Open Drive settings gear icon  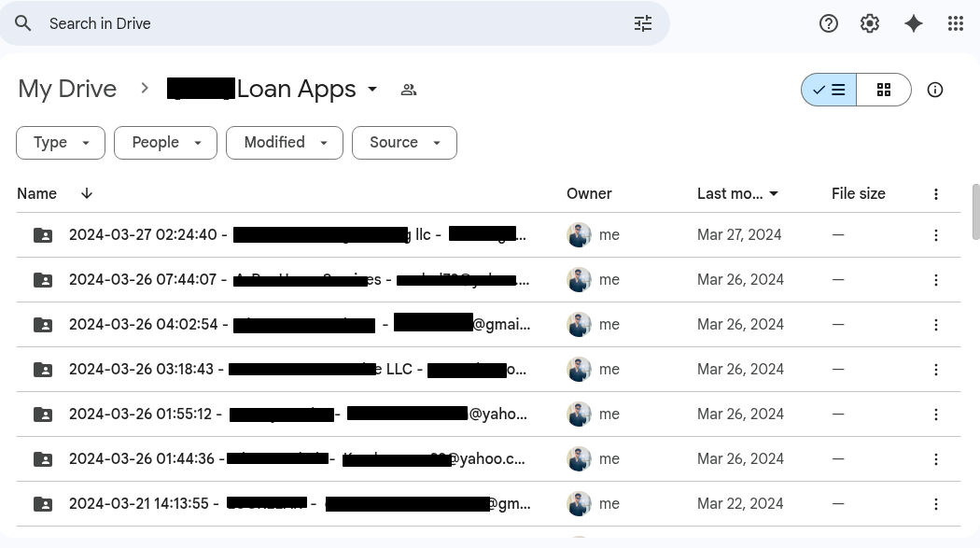click(870, 23)
